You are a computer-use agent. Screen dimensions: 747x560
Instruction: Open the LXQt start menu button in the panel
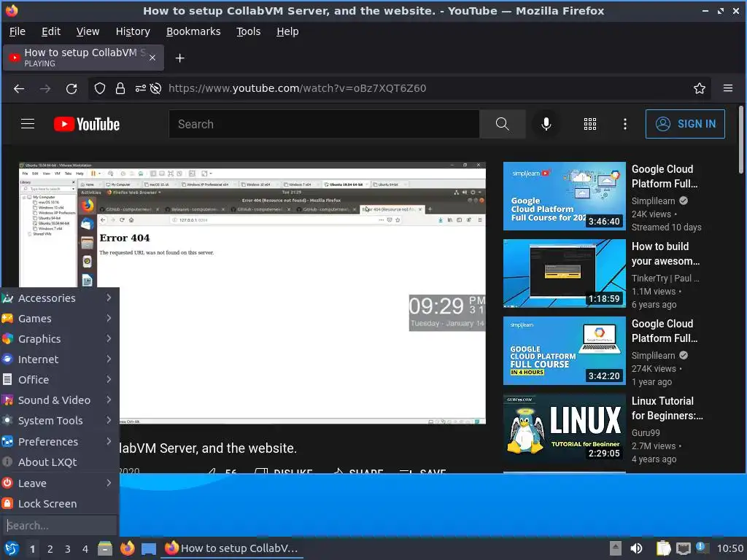point(12,548)
